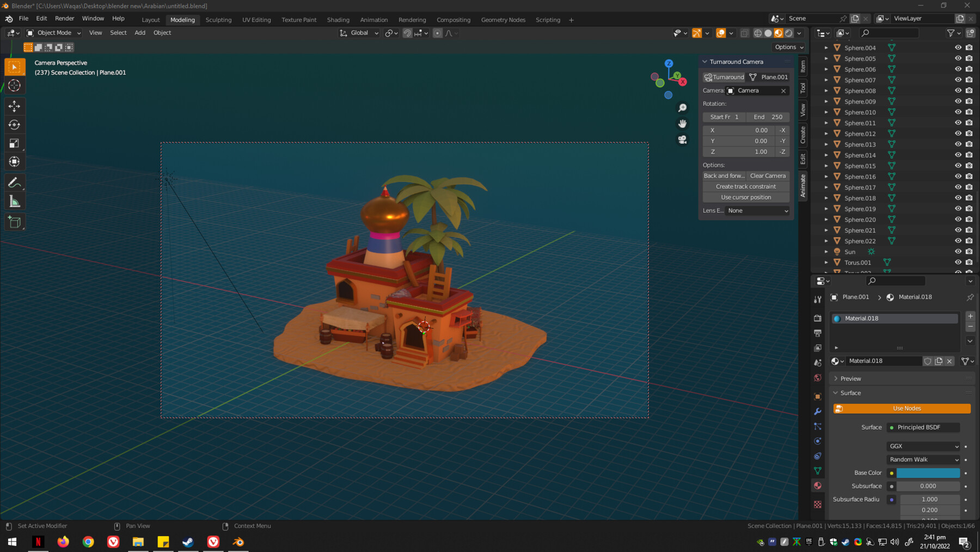Image resolution: width=980 pixels, height=552 pixels.
Task: Disable camera render for Sphere.004
Action: [969, 47]
